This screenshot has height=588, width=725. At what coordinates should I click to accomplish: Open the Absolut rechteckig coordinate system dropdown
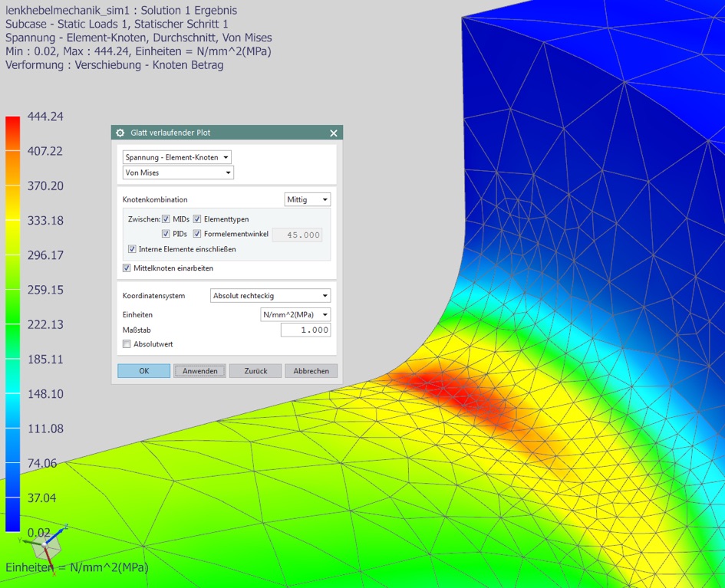(270, 295)
